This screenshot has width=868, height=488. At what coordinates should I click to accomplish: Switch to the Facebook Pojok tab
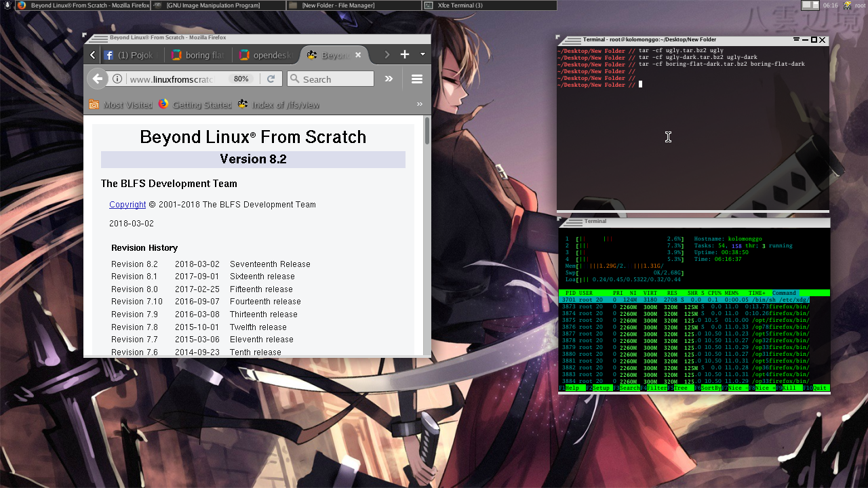132,55
